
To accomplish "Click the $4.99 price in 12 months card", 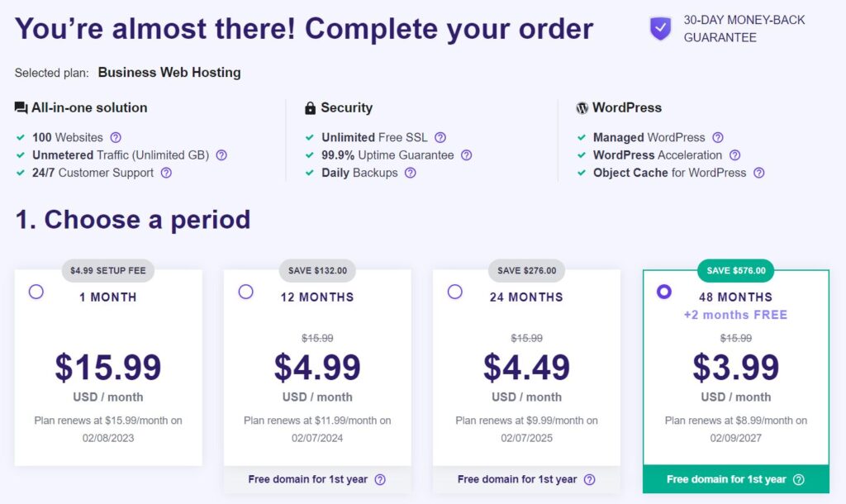I will coord(317,368).
